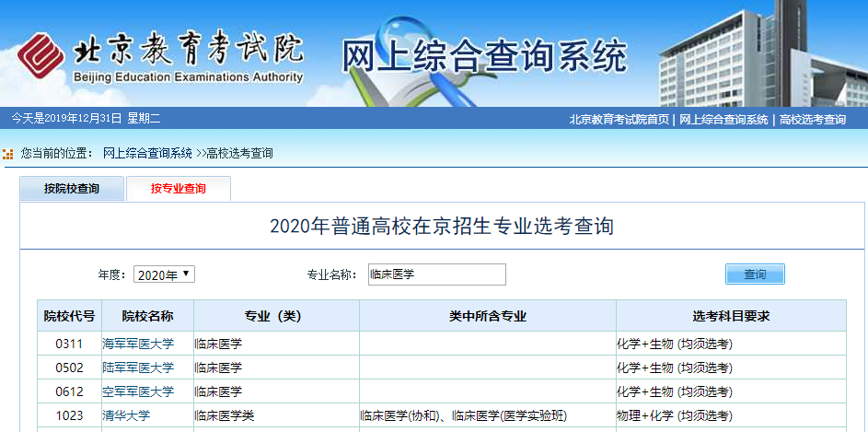Click the 网上综合查询系统 banner title
The image size is (868, 432).
pyautogui.click(x=484, y=55)
